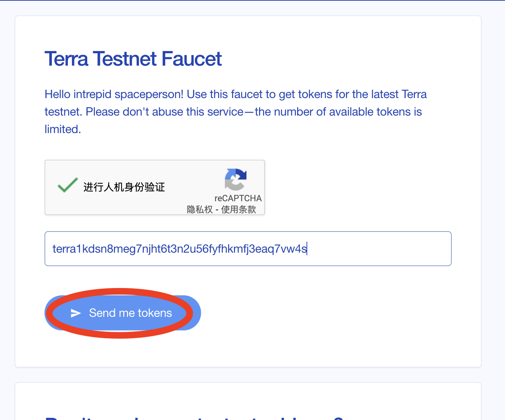
Task: Open the 使用条款 terms link
Action: point(239,210)
